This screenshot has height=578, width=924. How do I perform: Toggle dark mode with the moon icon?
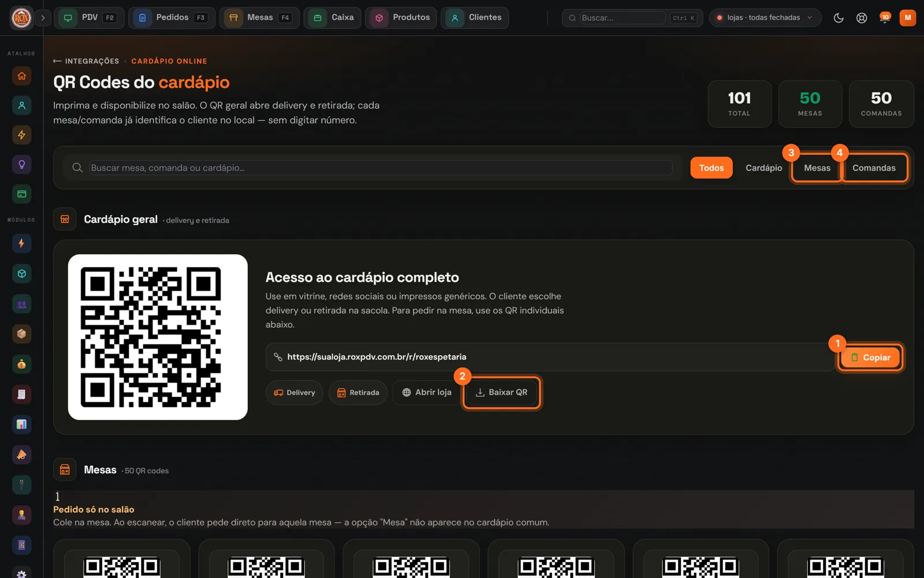click(x=839, y=18)
